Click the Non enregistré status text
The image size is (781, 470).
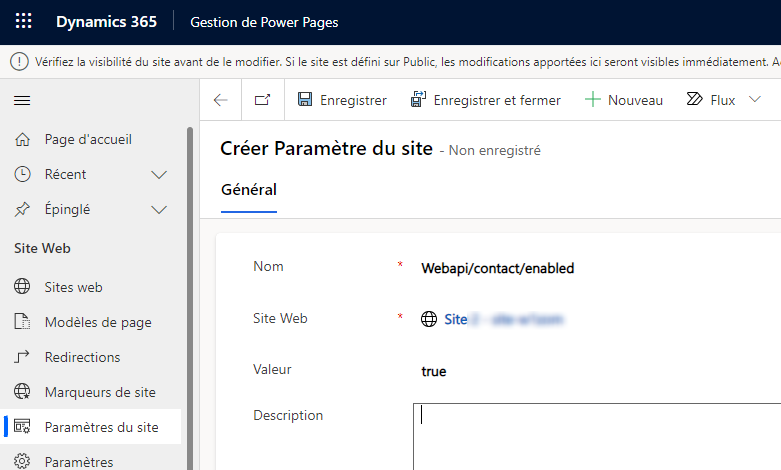click(x=495, y=150)
